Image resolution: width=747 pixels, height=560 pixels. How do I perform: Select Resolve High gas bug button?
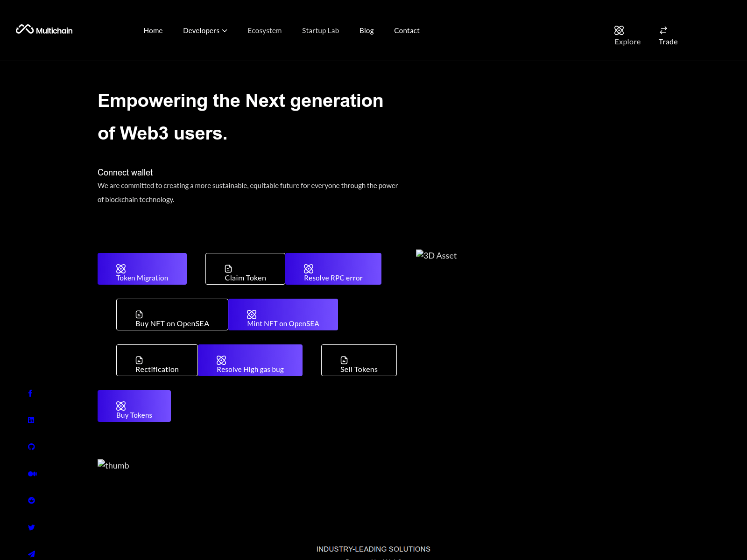250,360
